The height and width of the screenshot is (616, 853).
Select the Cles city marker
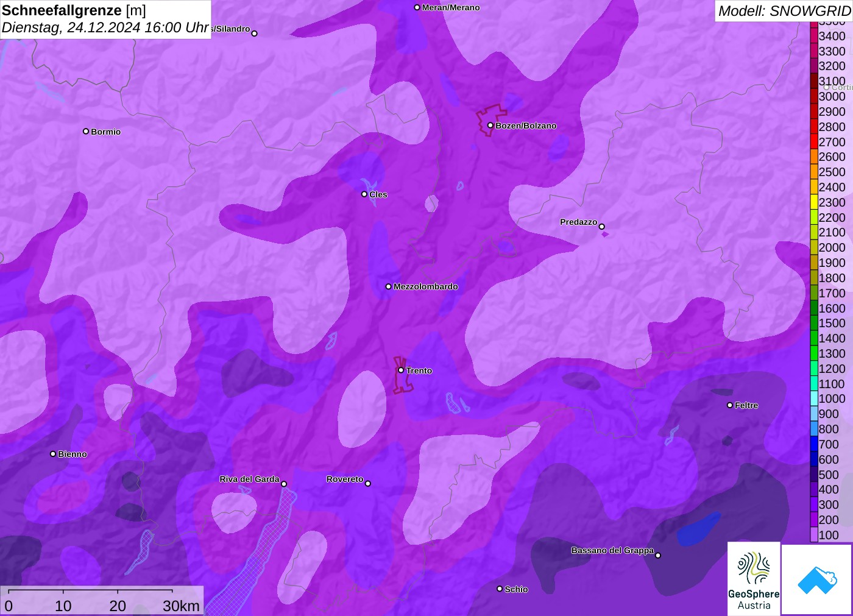click(364, 194)
